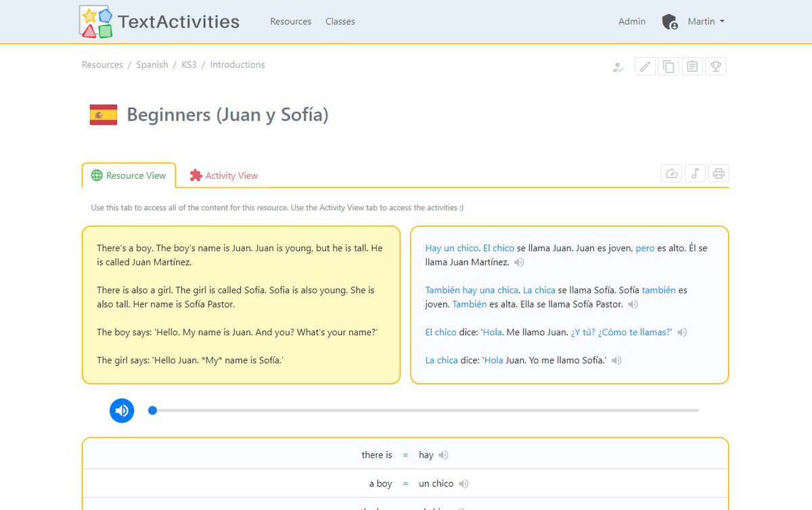Navigate to Resources breadcrumb
The image size is (812, 510).
[102, 65]
